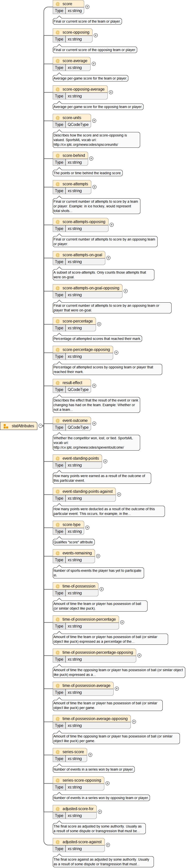Expand the score-type attribute
The width and height of the screenshot is (187, 868).
coord(87,528)
